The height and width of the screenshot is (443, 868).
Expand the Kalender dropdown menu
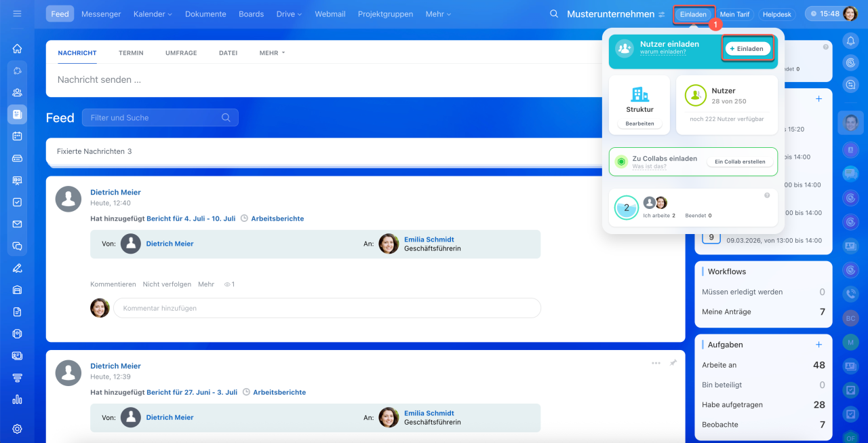point(153,14)
